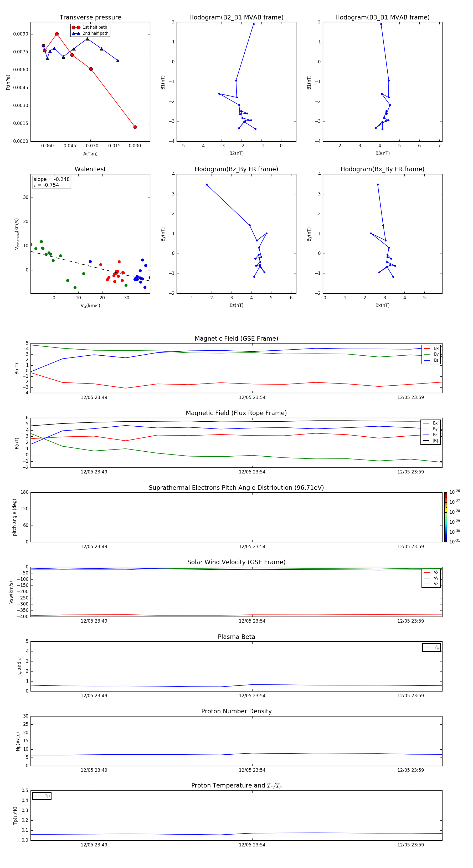The image size is (473, 868).
Task: Click the βp legend in Plasma Beta plot
Action: pos(431,647)
